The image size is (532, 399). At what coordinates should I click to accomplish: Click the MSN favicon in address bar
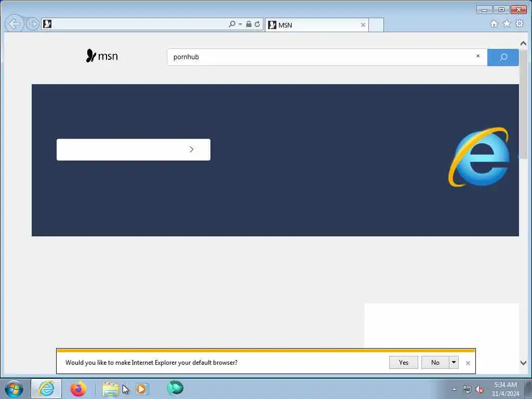click(x=47, y=24)
